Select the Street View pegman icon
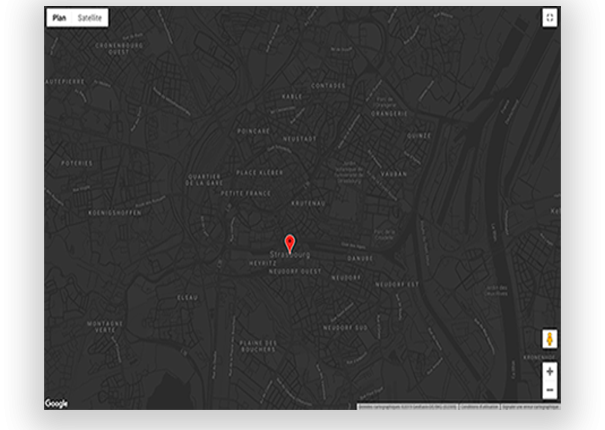The width and height of the screenshot is (605, 430). tap(549, 339)
